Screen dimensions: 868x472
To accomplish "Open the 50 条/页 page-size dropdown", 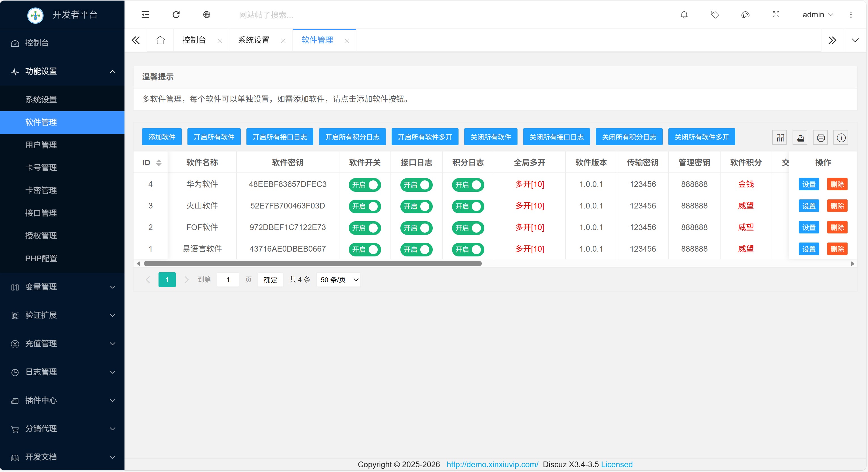I will (338, 280).
